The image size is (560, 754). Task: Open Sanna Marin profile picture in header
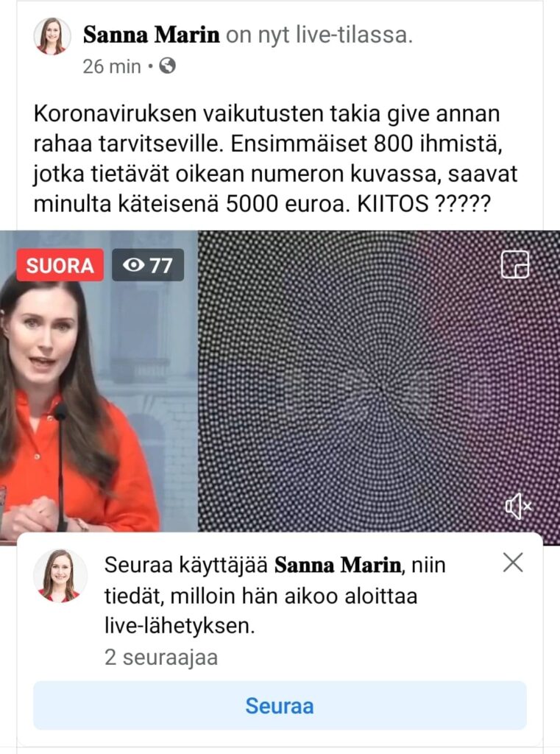(52, 36)
